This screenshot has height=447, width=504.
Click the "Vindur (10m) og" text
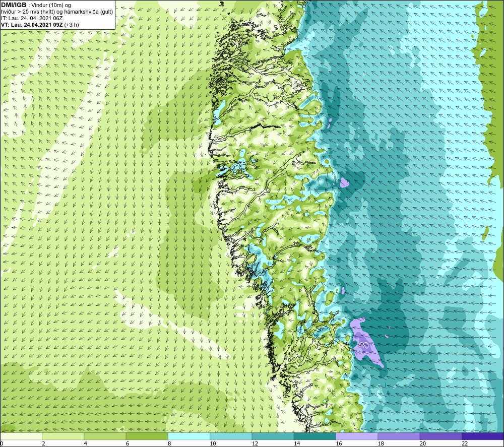pyautogui.click(x=51, y=6)
